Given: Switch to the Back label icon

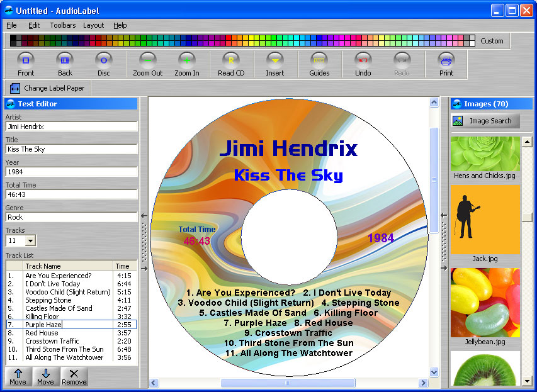Looking at the screenshot, I should [65, 64].
